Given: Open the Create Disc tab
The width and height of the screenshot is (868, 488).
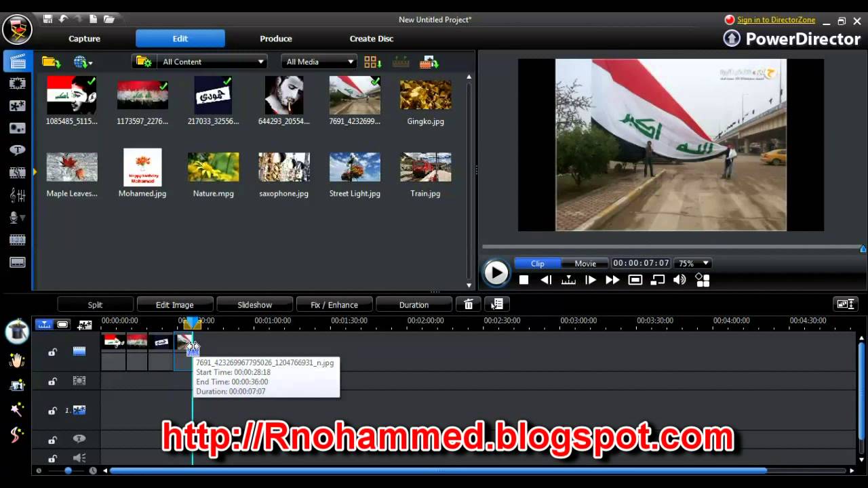Looking at the screenshot, I should pyautogui.click(x=372, y=39).
